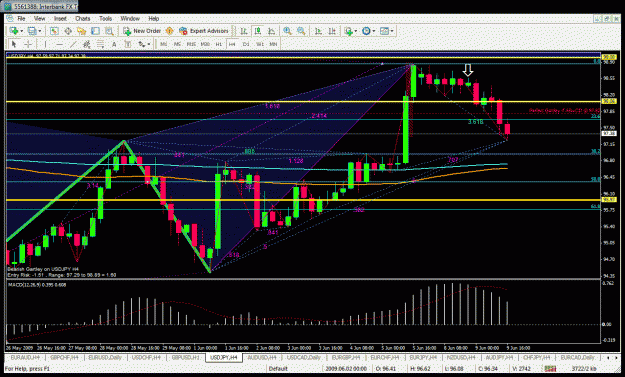Switch to M1 timeframe
The image size is (625, 377).
(163, 44)
